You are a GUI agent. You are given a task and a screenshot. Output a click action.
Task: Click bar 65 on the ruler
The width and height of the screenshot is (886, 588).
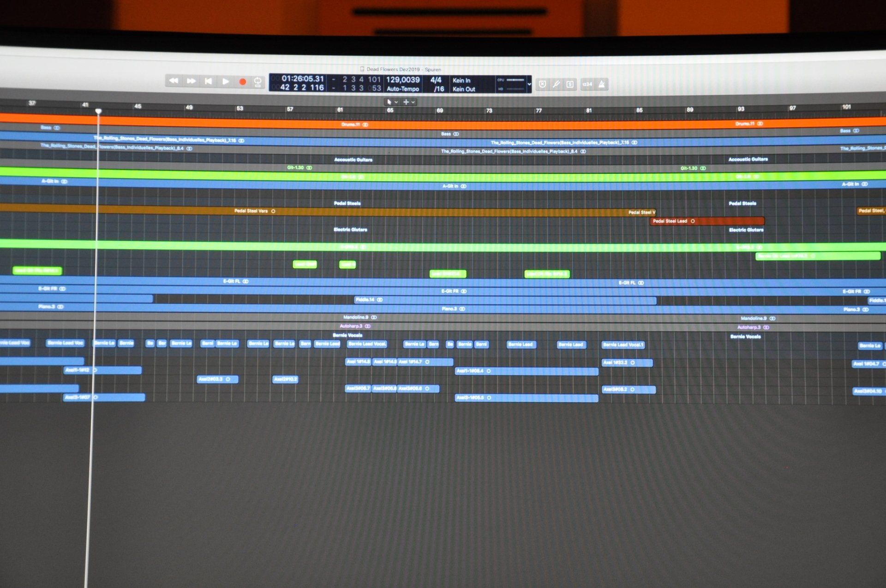390,110
